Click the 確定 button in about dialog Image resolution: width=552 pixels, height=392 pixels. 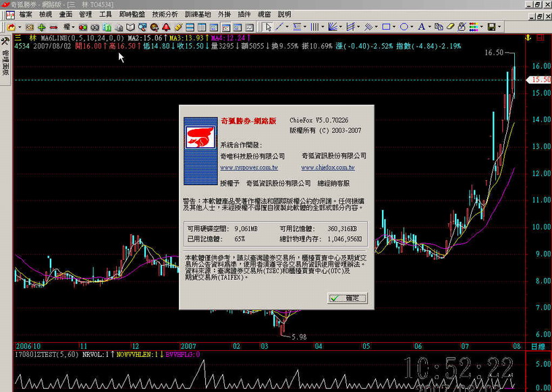347,298
